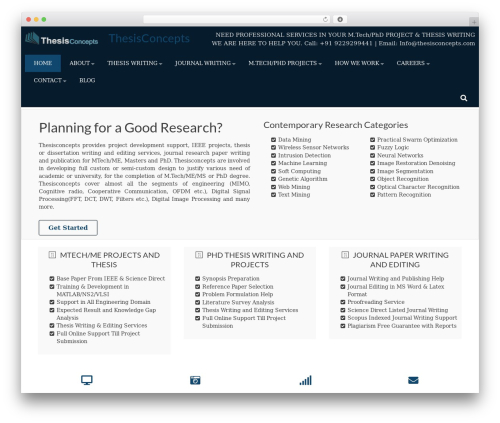Click the new tab plus button
Screen dimensions: 500x423
click(x=474, y=22)
